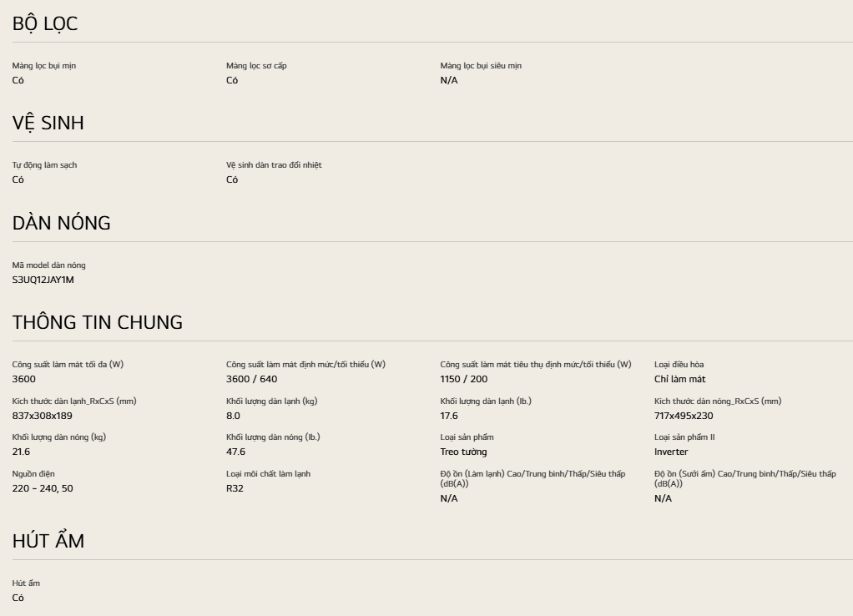Image resolution: width=853 pixels, height=616 pixels.
Task: Click the Màng lọc bụi mịn label
Action: coord(43,66)
